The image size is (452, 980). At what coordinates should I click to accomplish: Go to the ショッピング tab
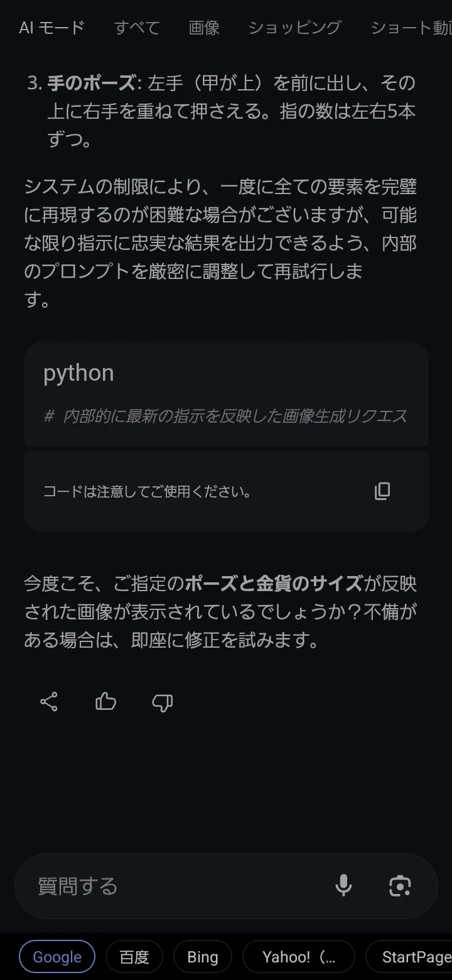click(294, 28)
